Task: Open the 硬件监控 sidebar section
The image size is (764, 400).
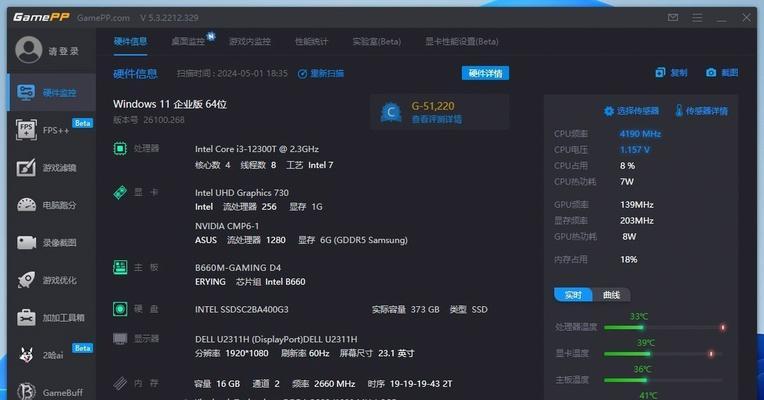Action: pos(52,93)
